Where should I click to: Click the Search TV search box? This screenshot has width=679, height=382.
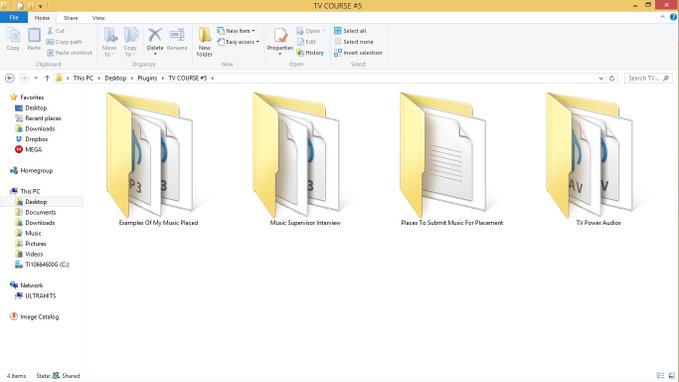click(x=648, y=78)
